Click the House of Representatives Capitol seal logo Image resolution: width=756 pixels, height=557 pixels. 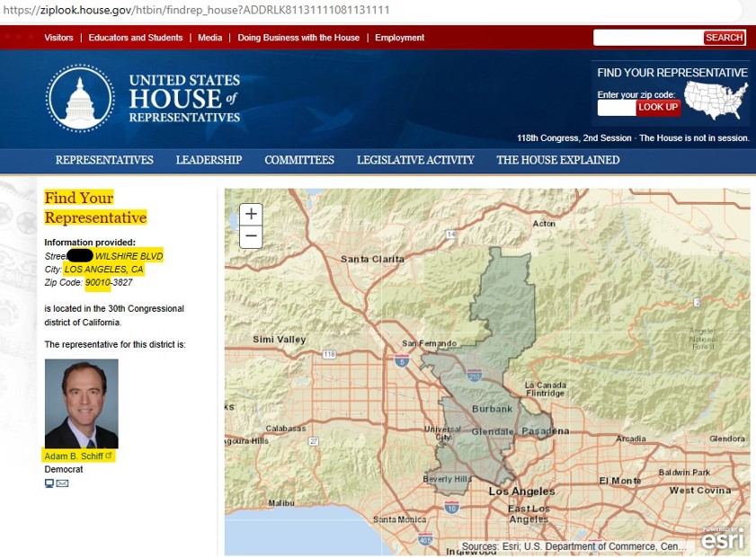tap(80, 98)
